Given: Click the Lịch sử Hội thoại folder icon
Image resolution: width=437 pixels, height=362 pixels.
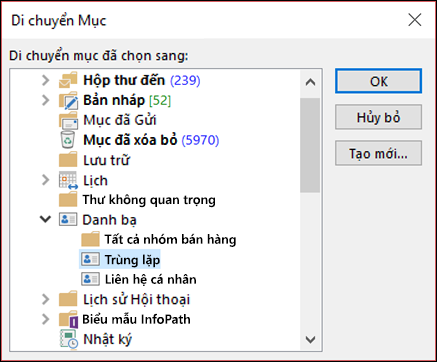Looking at the screenshot, I should pyautogui.click(x=68, y=299).
